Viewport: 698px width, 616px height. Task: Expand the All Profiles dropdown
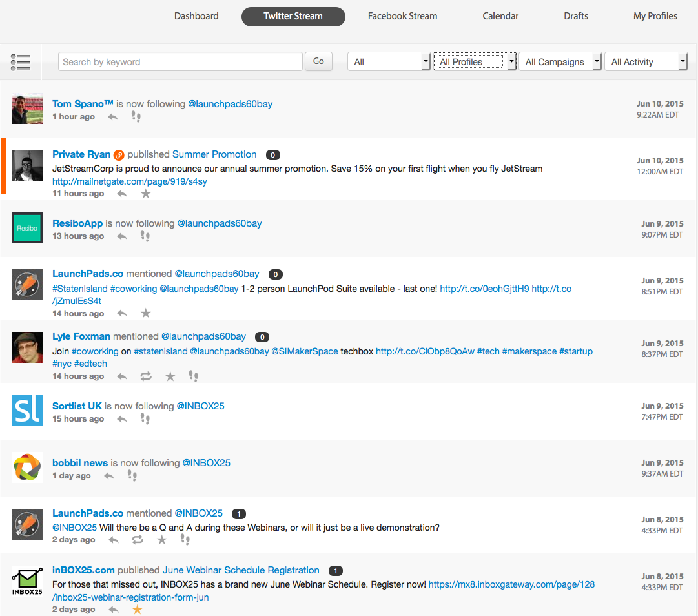[x=475, y=62]
